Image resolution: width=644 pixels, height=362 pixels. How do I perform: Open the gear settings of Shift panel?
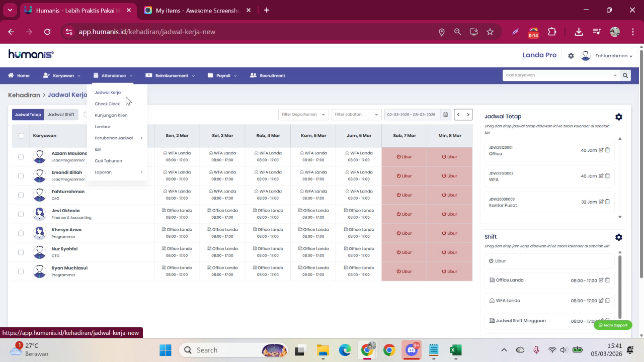(618, 237)
